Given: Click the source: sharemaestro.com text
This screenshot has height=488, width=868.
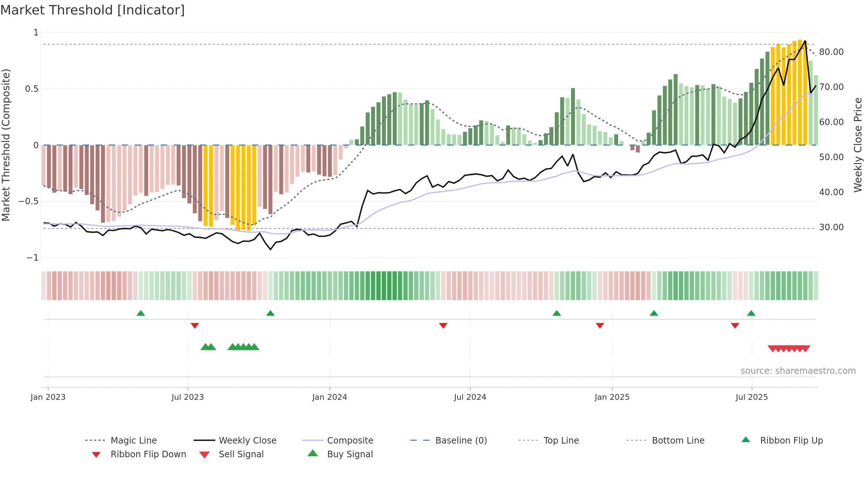Looking at the screenshot, I should tap(798, 371).
